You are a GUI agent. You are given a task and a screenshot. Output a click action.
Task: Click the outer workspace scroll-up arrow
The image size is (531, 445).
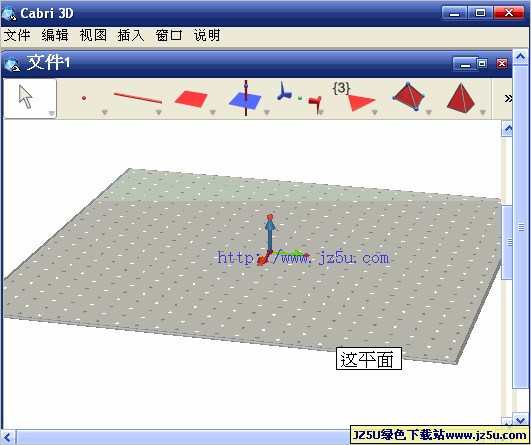(521, 57)
